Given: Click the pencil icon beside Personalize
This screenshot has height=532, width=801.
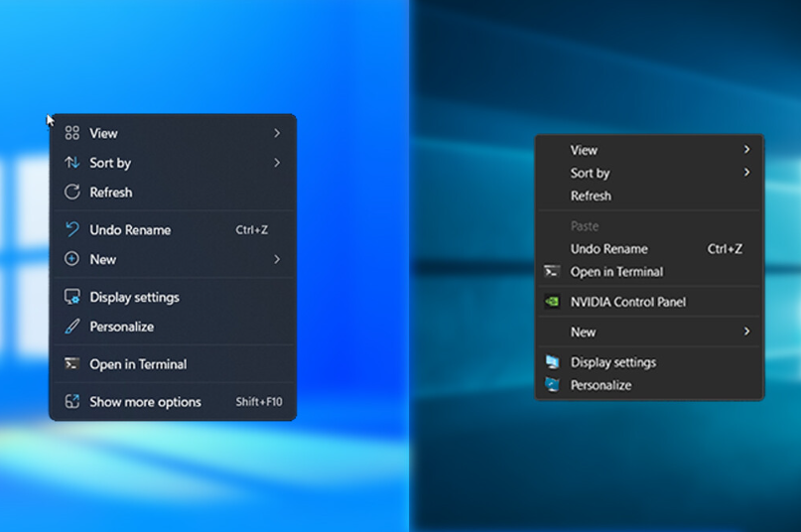Looking at the screenshot, I should coord(71,327).
